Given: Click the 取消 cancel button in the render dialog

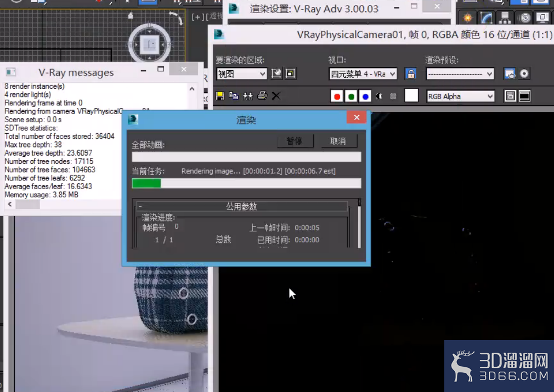Looking at the screenshot, I should (338, 141).
